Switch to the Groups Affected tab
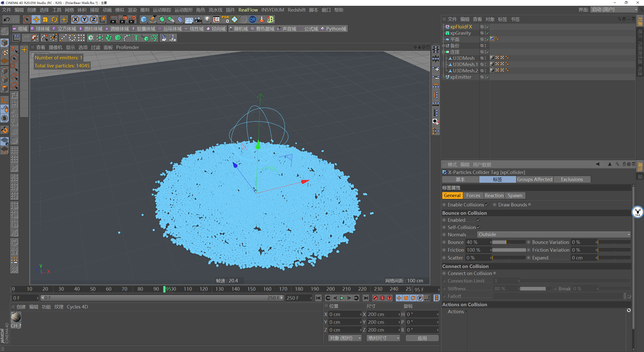 [x=535, y=179]
